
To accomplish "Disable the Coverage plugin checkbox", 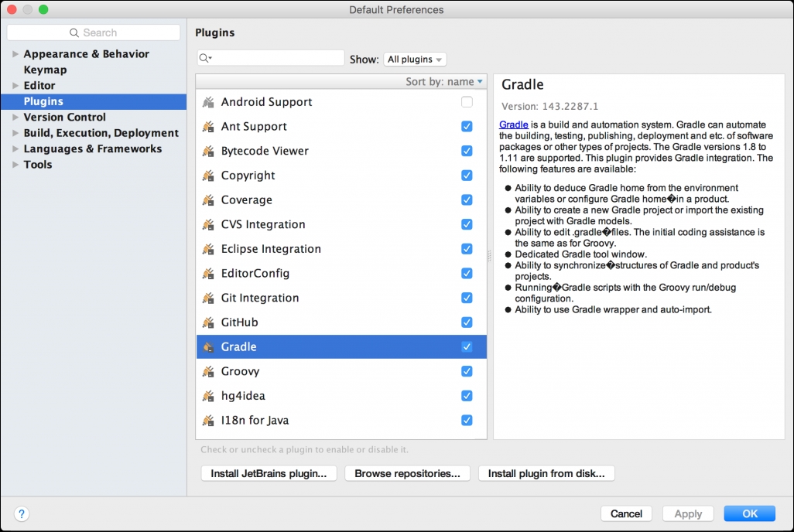I will pyautogui.click(x=467, y=200).
